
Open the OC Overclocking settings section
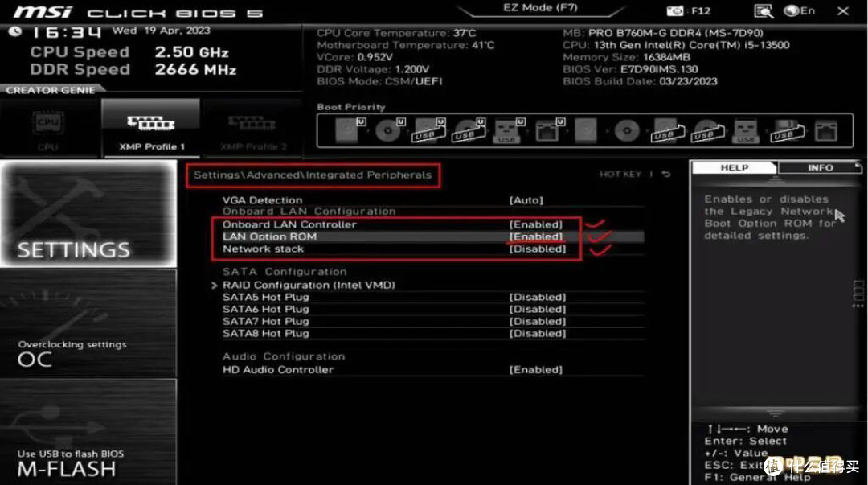[88, 323]
